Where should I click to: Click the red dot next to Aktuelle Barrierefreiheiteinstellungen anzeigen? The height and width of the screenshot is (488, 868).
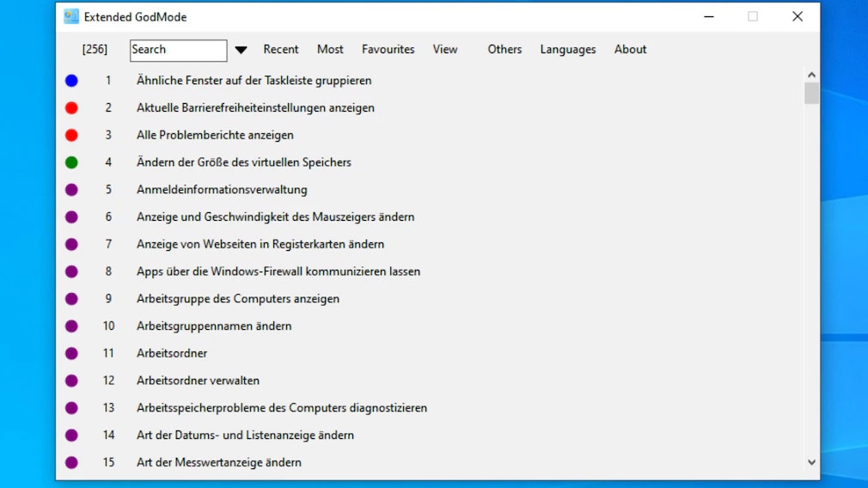[x=71, y=108]
